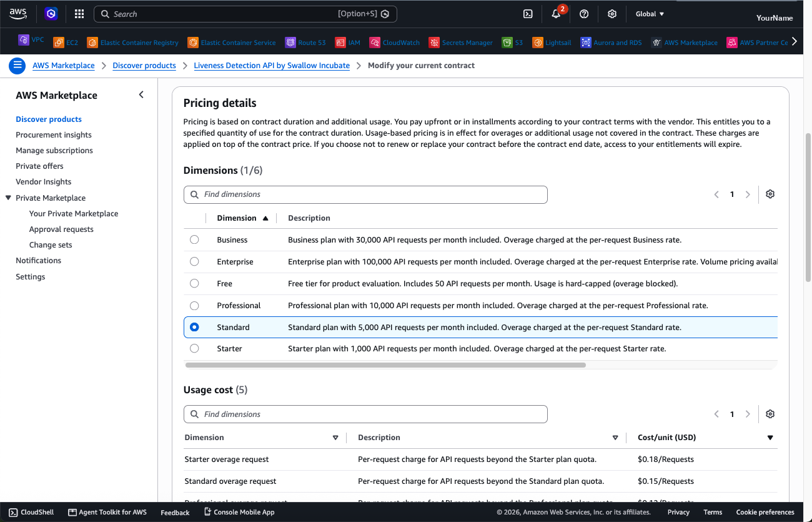
Task: Go to next page of Dimensions table
Action: pyautogui.click(x=748, y=194)
